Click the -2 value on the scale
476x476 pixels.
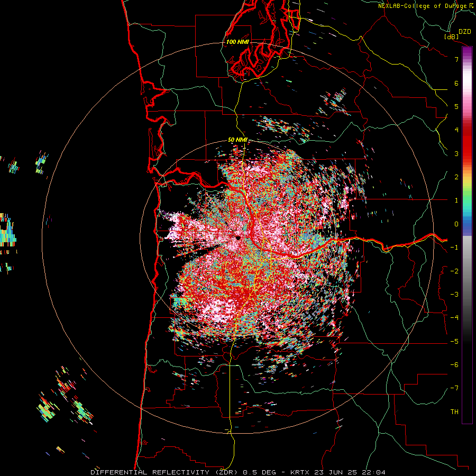point(454,271)
